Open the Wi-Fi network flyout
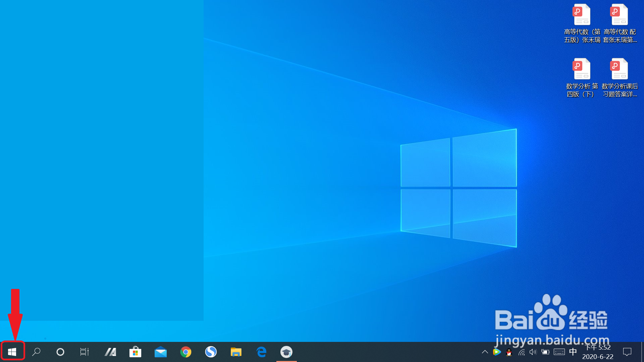Viewport: 644px width, 362px height. click(522, 352)
